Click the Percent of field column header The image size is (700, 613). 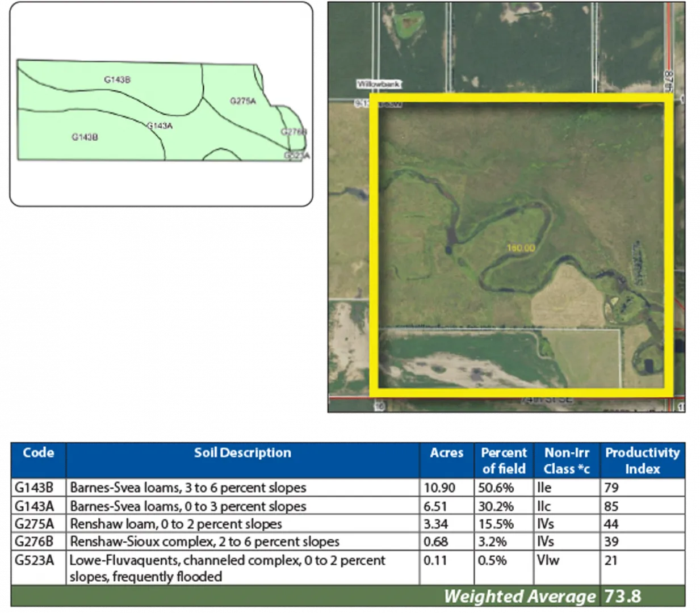(x=504, y=460)
